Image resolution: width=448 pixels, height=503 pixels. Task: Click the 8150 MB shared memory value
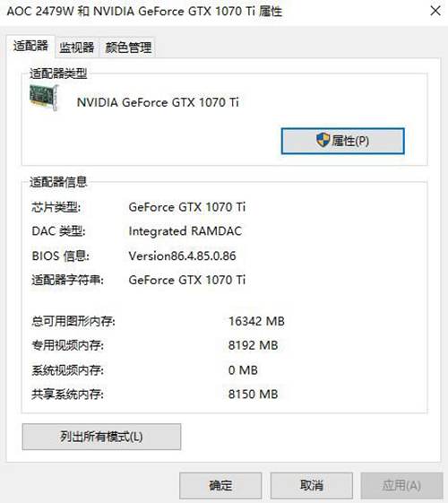point(254,395)
